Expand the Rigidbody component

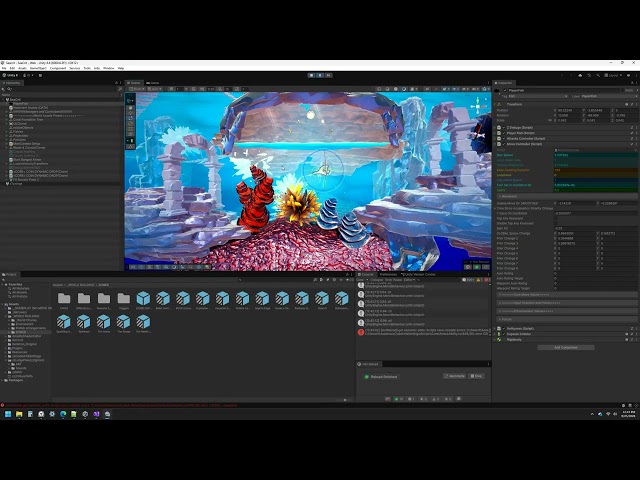[495, 340]
